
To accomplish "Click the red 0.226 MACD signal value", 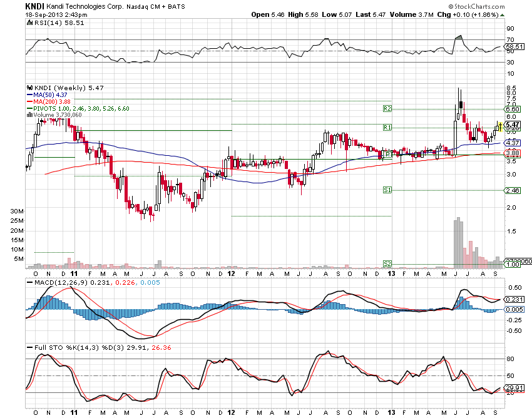I will (x=124, y=283).
